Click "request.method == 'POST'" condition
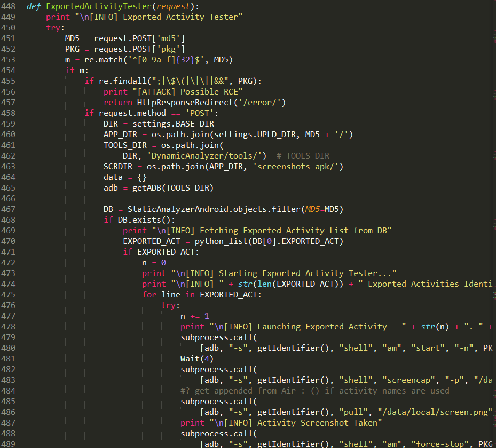The height and width of the screenshot is (448, 496). (x=156, y=113)
